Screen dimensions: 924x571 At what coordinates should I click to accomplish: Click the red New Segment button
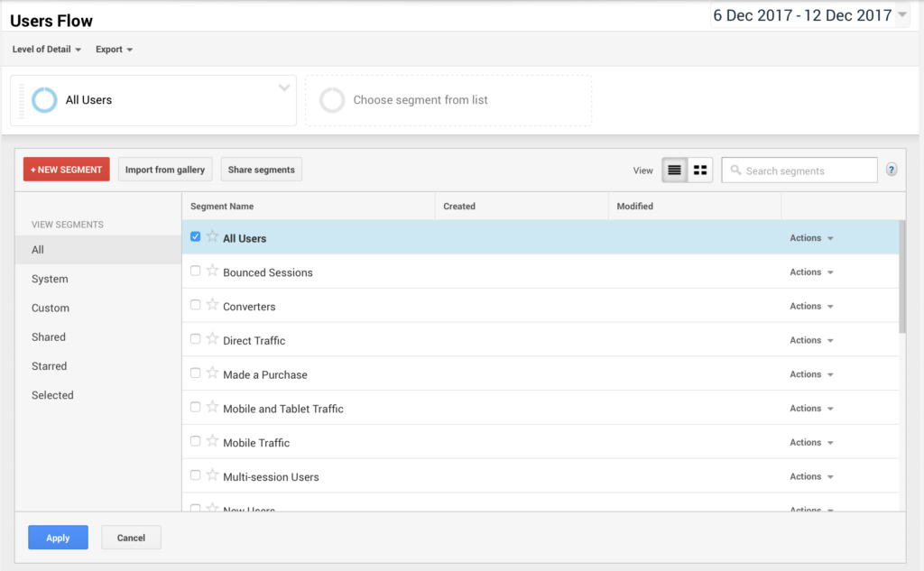[67, 170]
